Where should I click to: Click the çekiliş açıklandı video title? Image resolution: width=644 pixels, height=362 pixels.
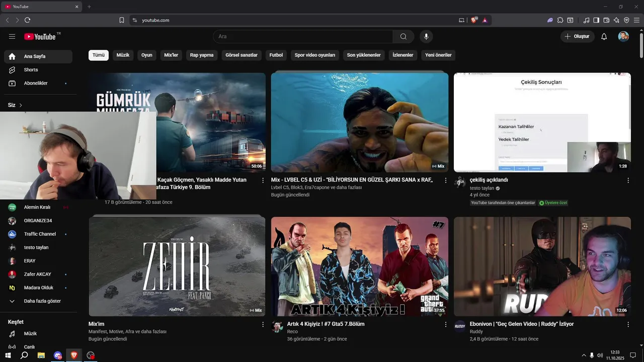pos(489,180)
